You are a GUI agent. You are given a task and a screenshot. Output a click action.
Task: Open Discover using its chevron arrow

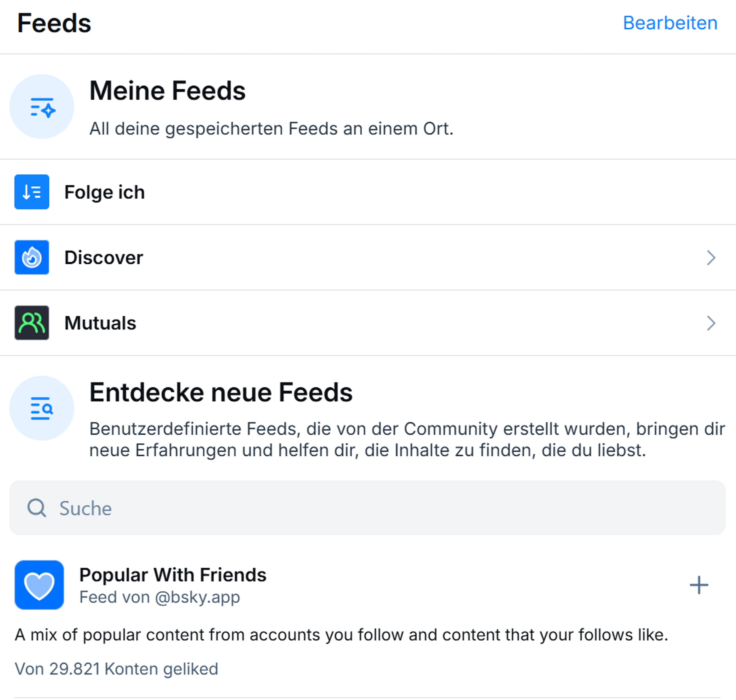tap(711, 257)
